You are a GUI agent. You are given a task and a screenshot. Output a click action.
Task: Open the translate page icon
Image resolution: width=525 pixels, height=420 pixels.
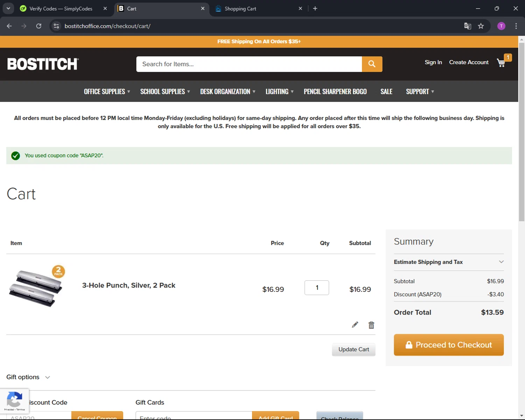(468, 26)
